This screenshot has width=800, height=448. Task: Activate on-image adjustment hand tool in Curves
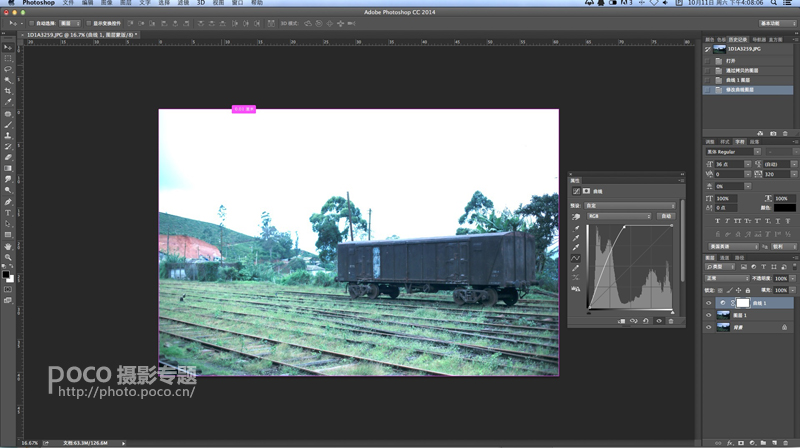pos(576,216)
